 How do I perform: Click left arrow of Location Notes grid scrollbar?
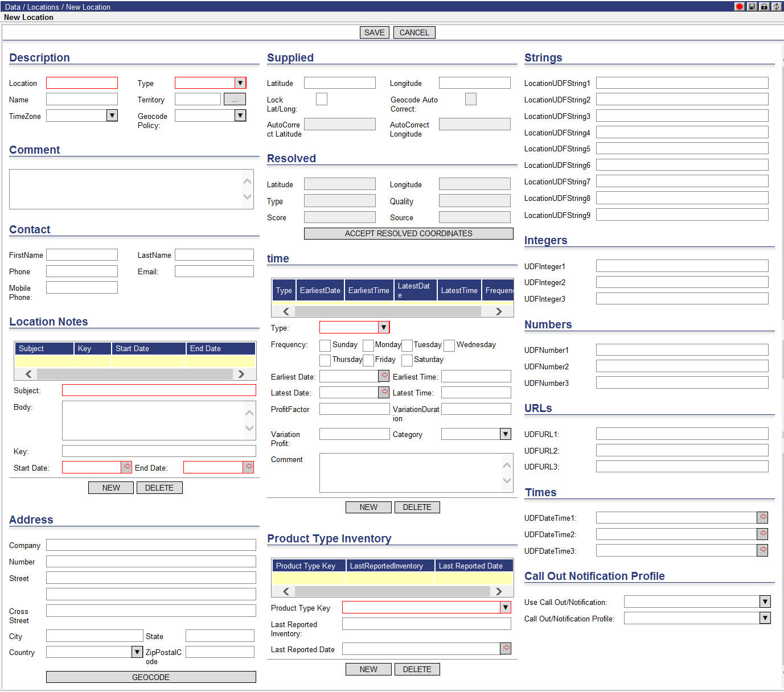(28, 374)
